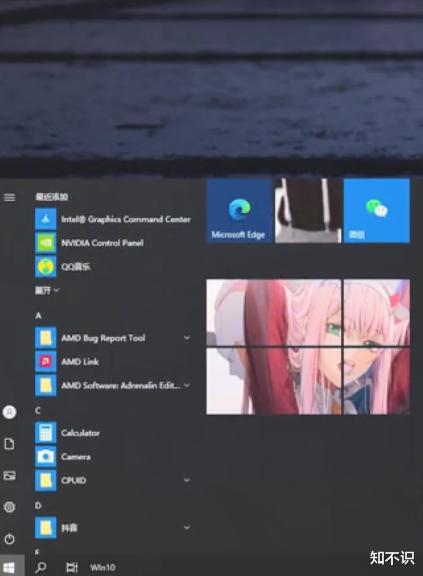Expand the 抖音 folder chevron

187,528
